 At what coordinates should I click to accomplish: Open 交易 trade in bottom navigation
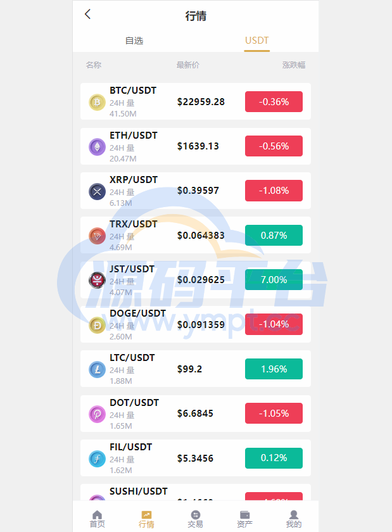[196, 519]
